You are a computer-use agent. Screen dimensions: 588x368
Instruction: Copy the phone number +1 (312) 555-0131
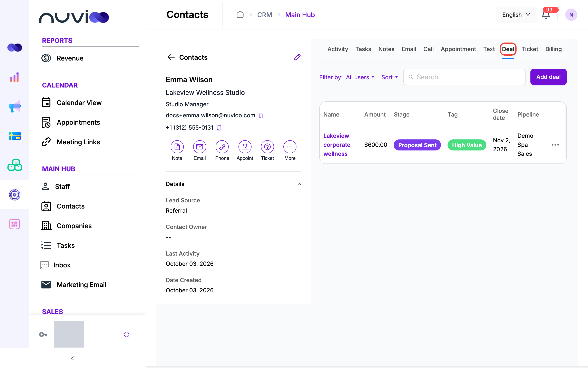(x=219, y=128)
